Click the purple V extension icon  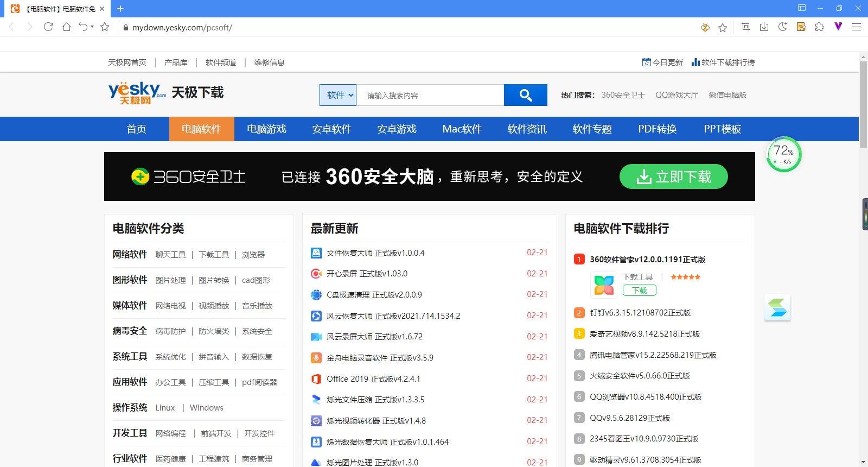pos(838,26)
